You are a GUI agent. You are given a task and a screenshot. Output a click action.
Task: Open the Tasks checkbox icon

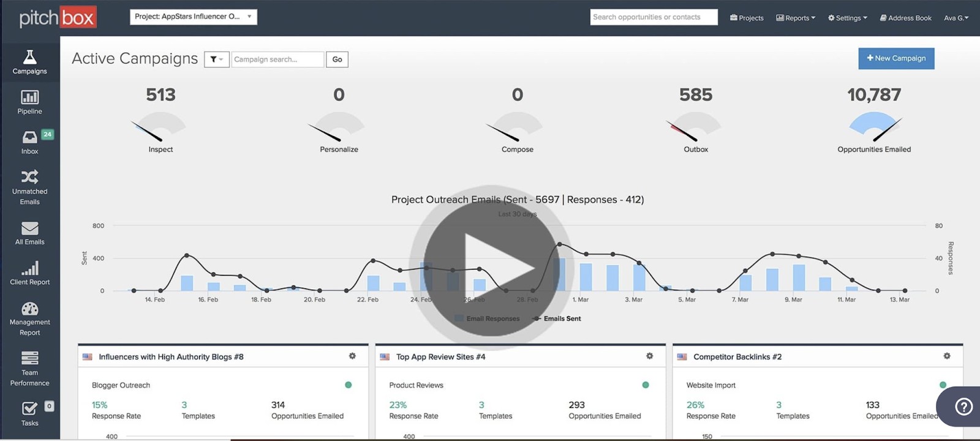pos(29,409)
